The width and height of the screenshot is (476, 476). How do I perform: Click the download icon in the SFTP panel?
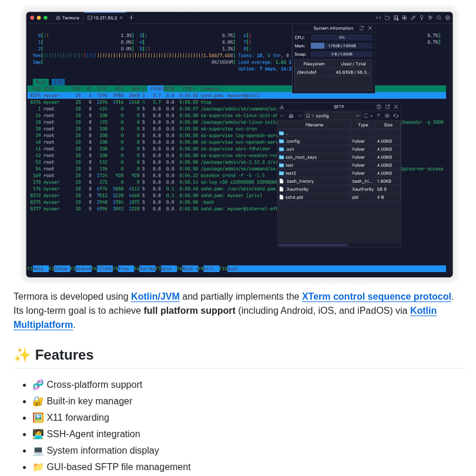pos(282,107)
